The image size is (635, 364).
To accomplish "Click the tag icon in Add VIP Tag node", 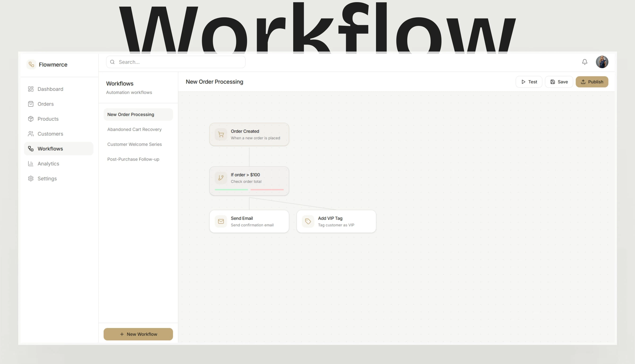I will coord(308,221).
